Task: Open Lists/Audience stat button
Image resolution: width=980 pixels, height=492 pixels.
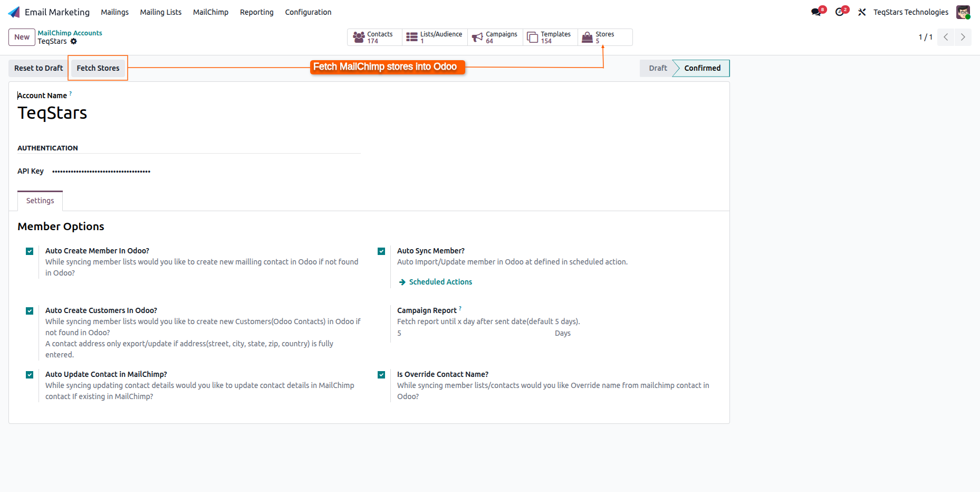Action: click(435, 37)
